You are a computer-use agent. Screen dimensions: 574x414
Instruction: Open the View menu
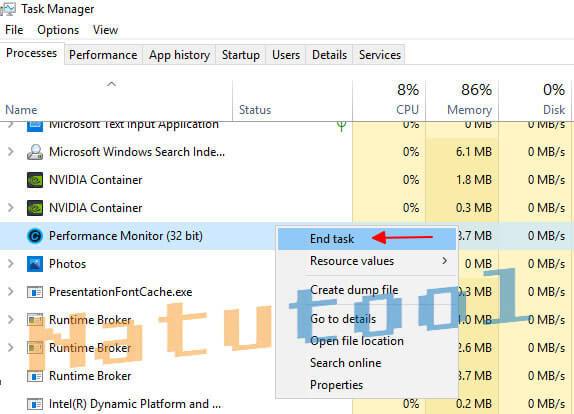pos(105,30)
